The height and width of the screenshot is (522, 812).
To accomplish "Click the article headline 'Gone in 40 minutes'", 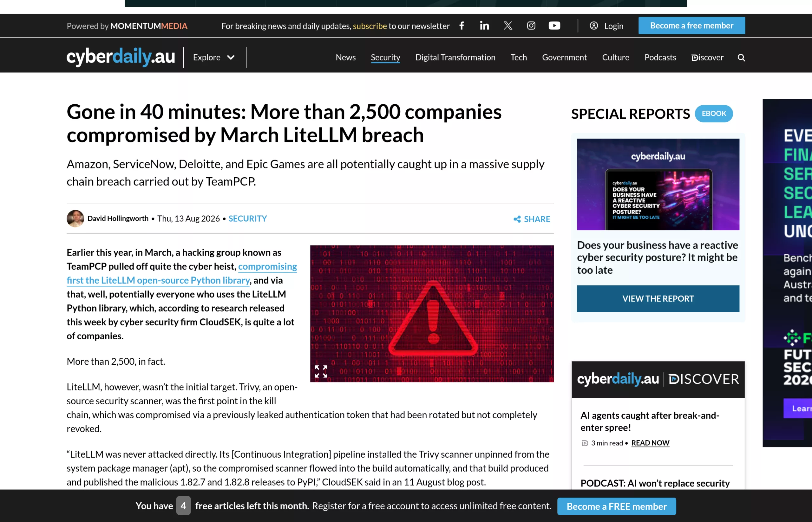I will pyautogui.click(x=284, y=123).
